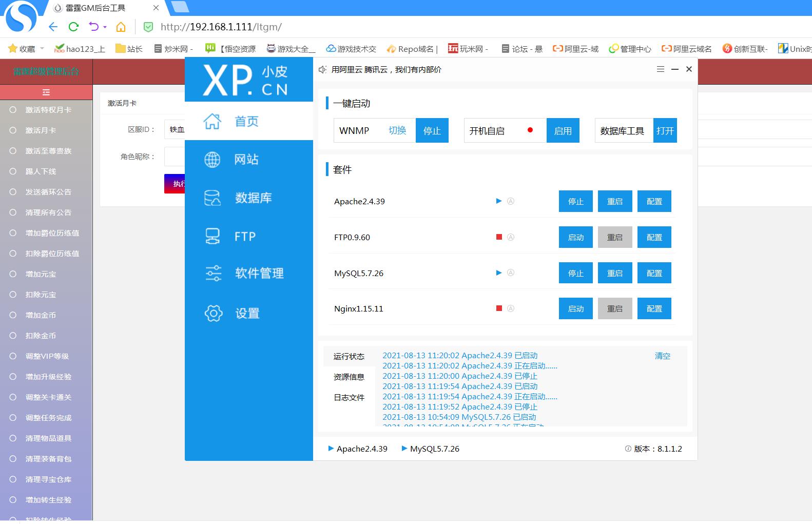Click the browser address bar URL
The width and height of the screenshot is (812, 524).
tap(221, 27)
